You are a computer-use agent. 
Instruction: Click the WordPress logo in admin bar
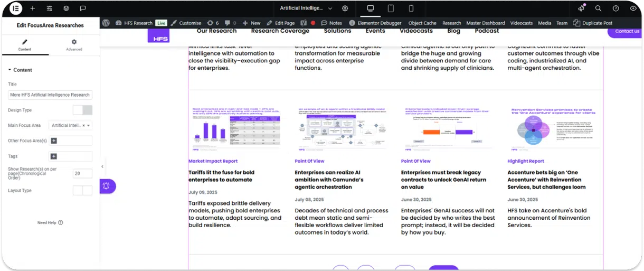point(106,23)
